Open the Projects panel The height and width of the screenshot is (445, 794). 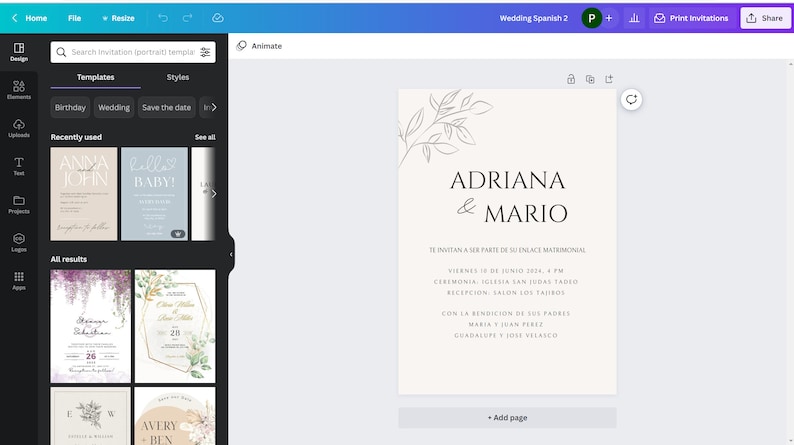tap(19, 205)
